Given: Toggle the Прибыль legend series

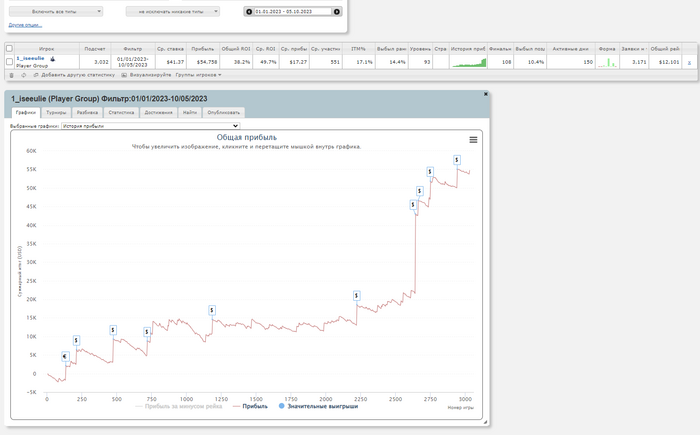Looking at the screenshot, I should pyautogui.click(x=250, y=406).
